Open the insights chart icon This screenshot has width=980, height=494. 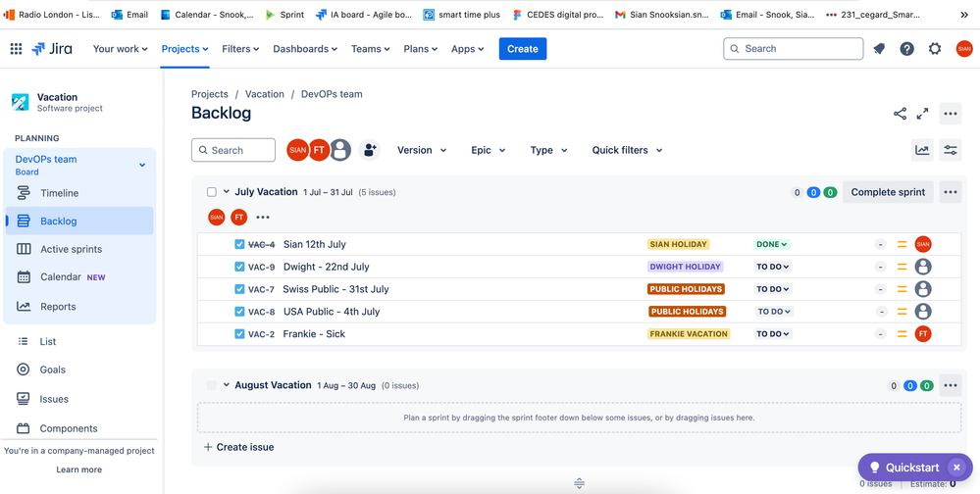[x=922, y=150]
